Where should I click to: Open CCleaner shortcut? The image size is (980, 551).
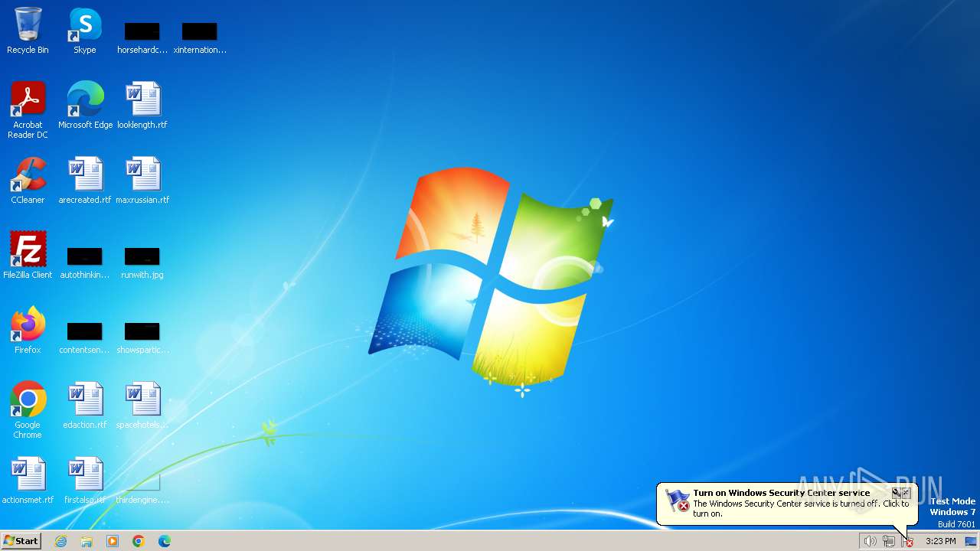pyautogui.click(x=28, y=181)
